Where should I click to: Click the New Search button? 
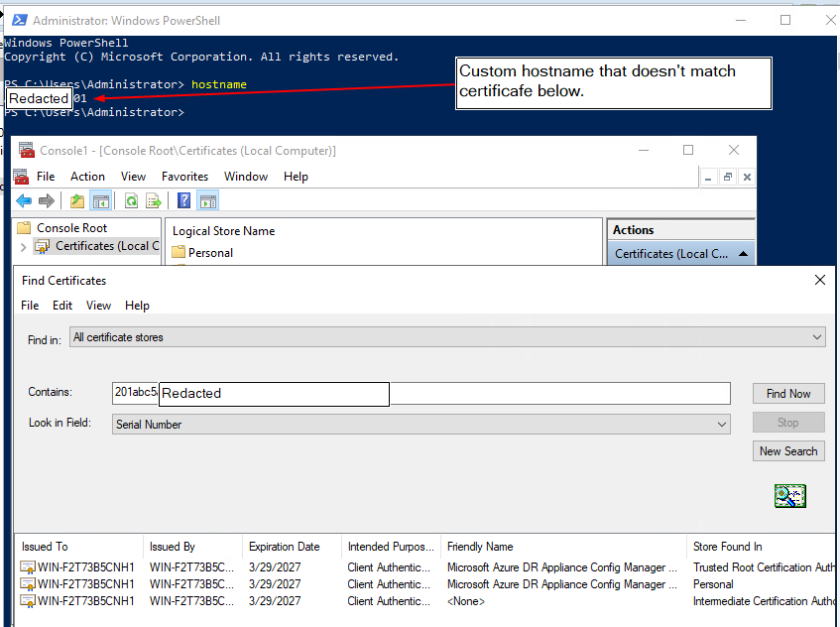coord(787,450)
